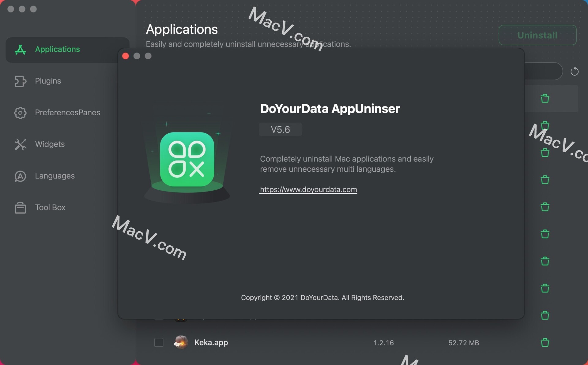Click the copyright 2021 DoYourData text
Screen dimensions: 588x365
[x=322, y=298]
